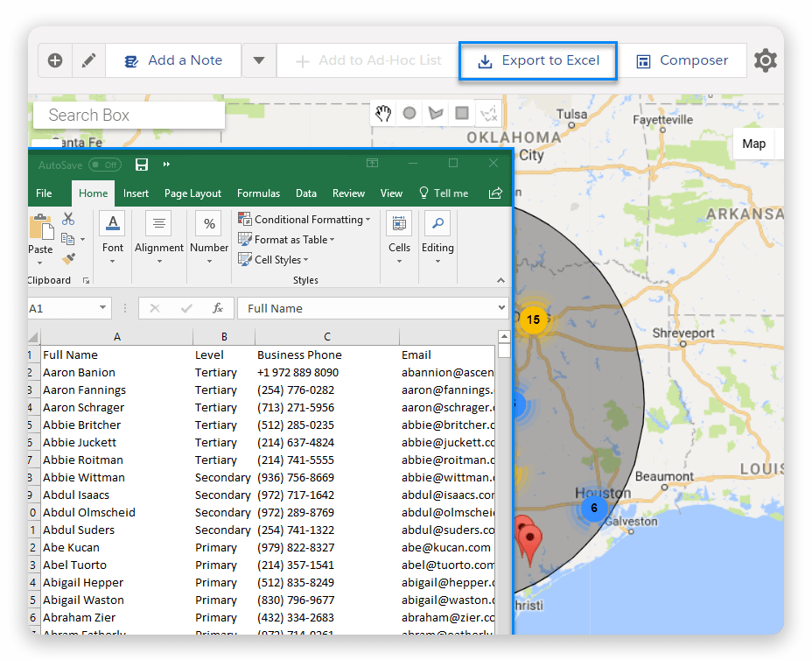Click the Add a Note button
The width and height of the screenshot is (812, 660).
(x=173, y=60)
